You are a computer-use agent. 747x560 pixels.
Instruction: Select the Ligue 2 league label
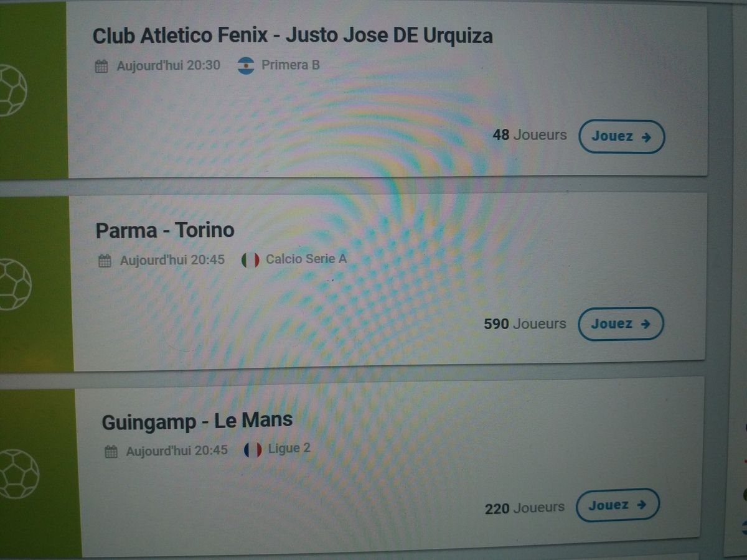coord(289,449)
